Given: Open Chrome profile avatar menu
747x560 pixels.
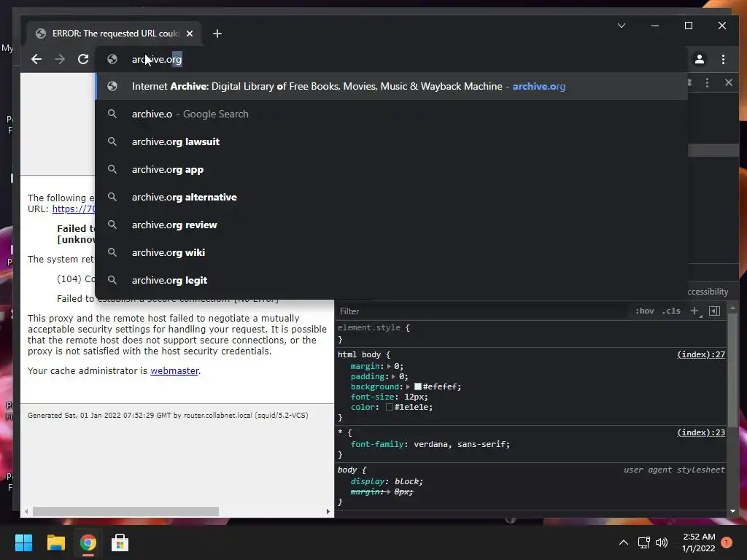Looking at the screenshot, I should pos(700,59).
